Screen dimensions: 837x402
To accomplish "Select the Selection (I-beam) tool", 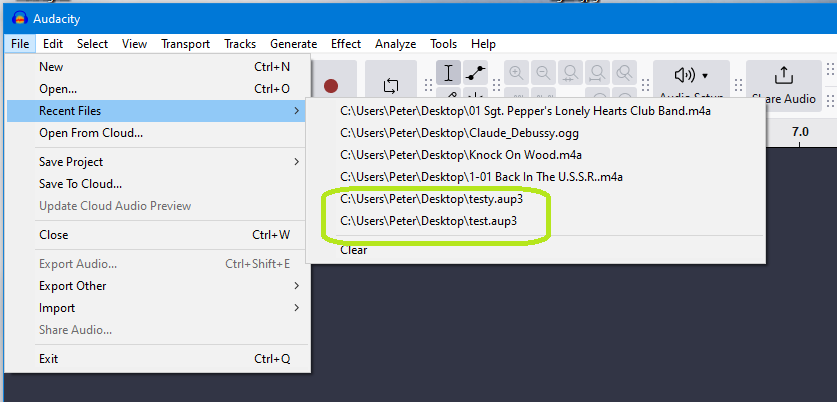I will (x=449, y=73).
